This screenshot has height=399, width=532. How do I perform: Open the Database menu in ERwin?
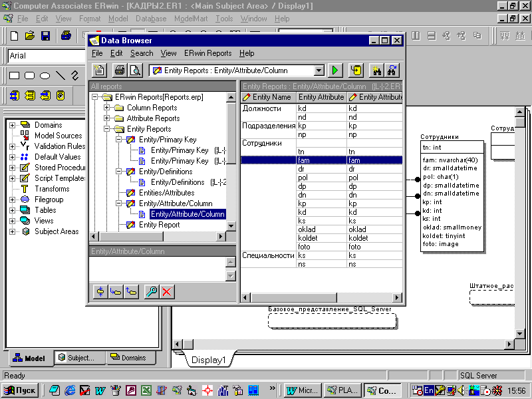coord(151,19)
